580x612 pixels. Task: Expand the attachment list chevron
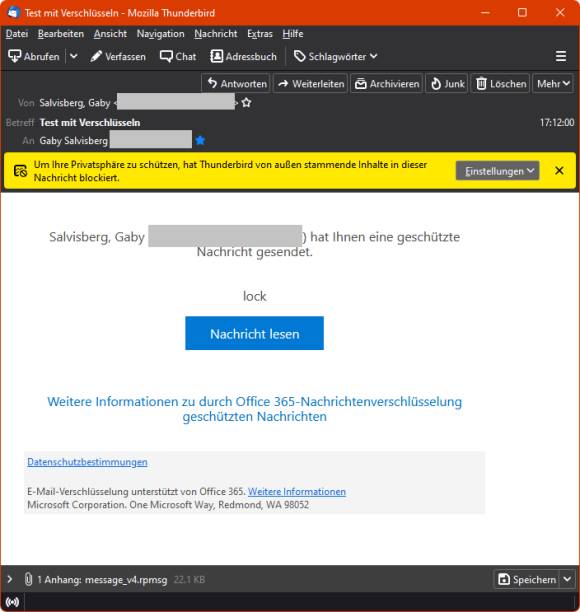coord(10,580)
